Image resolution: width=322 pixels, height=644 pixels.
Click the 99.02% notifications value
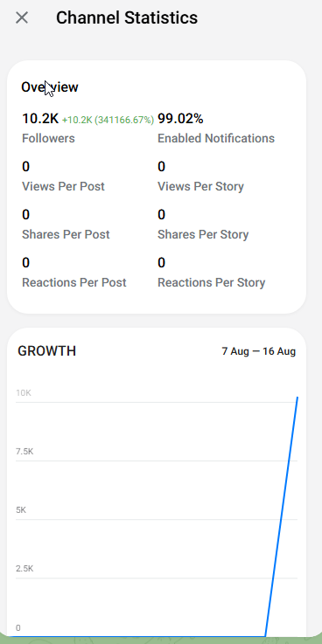pos(180,119)
